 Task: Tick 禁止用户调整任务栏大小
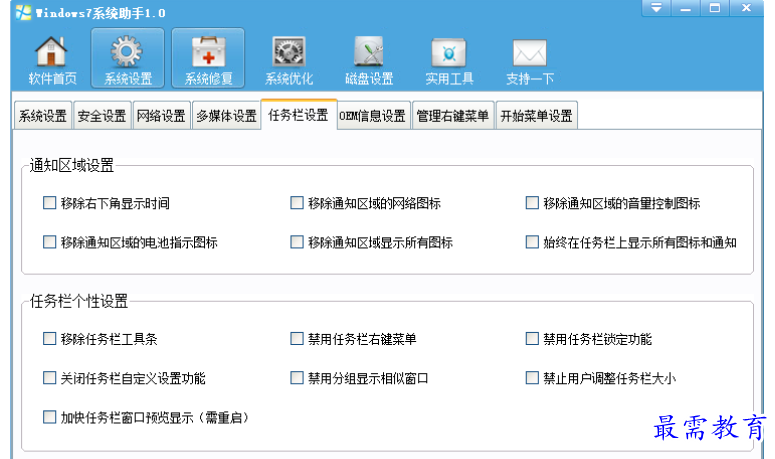532,378
